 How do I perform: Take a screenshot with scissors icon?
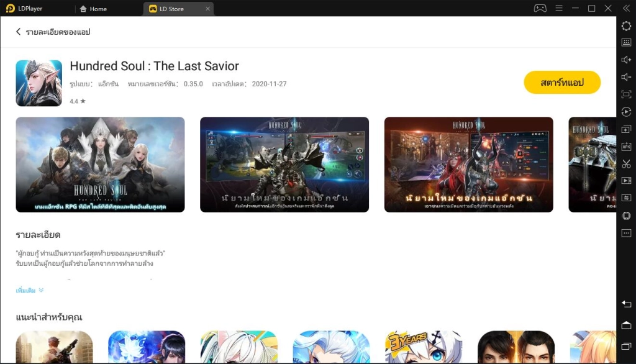626,164
